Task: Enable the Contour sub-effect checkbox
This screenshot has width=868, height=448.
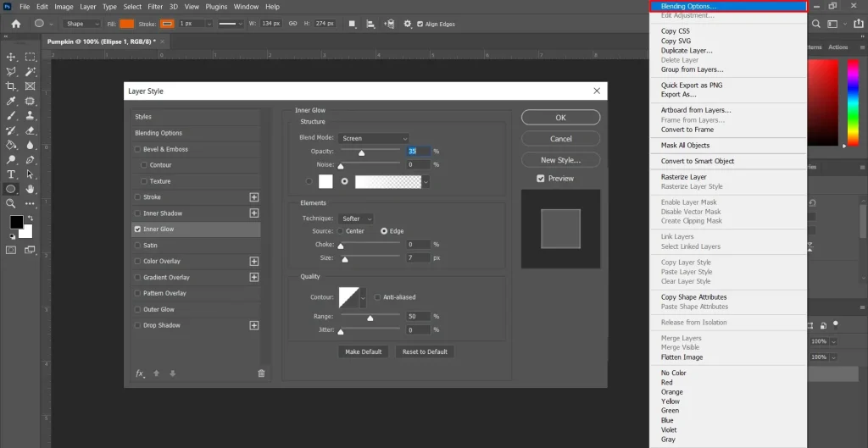Action: click(144, 165)
